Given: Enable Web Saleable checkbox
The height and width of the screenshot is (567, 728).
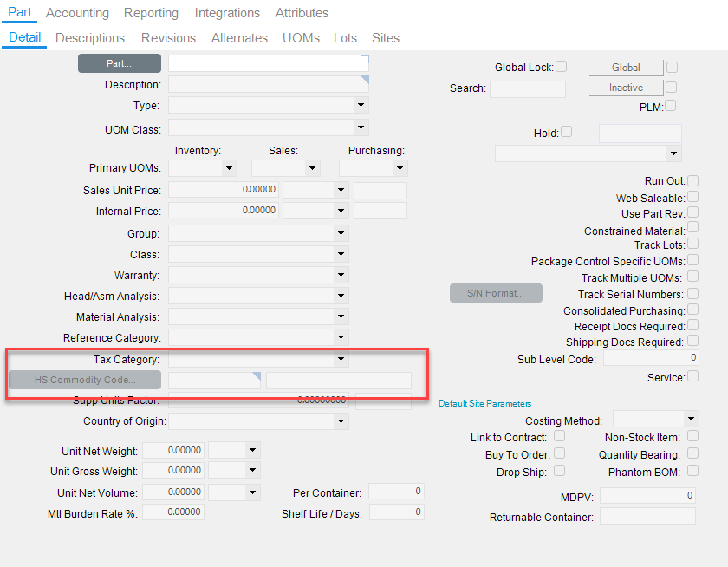Looking at the screenshot, I should 692,197.
